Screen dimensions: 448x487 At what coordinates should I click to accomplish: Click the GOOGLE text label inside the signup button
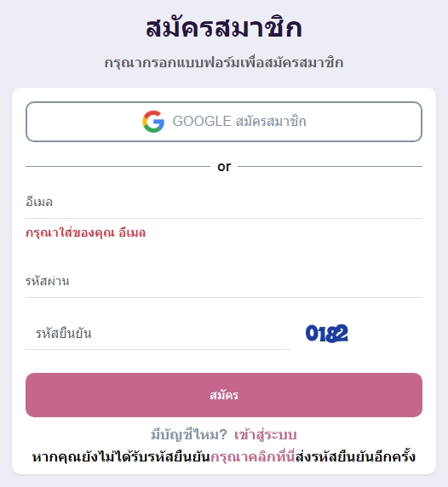pos(202,122)
